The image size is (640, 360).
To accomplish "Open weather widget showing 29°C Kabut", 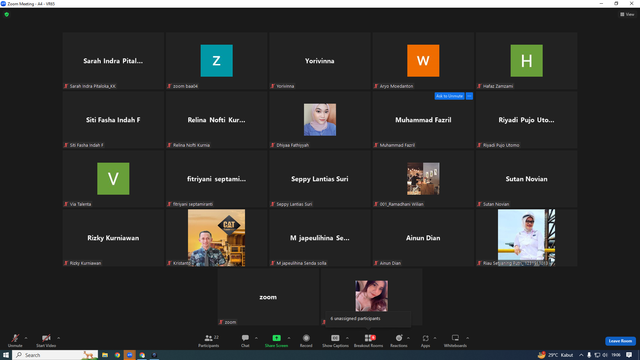I will pyautogui.click(x=556, y=355).
